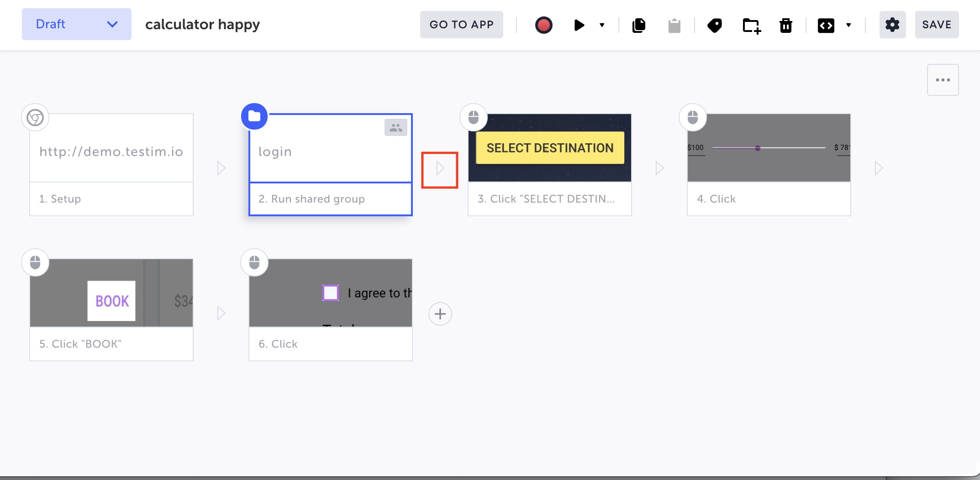Add a label with the tag icon
The height and width of the screenshot is (480, 980).
point(715,25)
